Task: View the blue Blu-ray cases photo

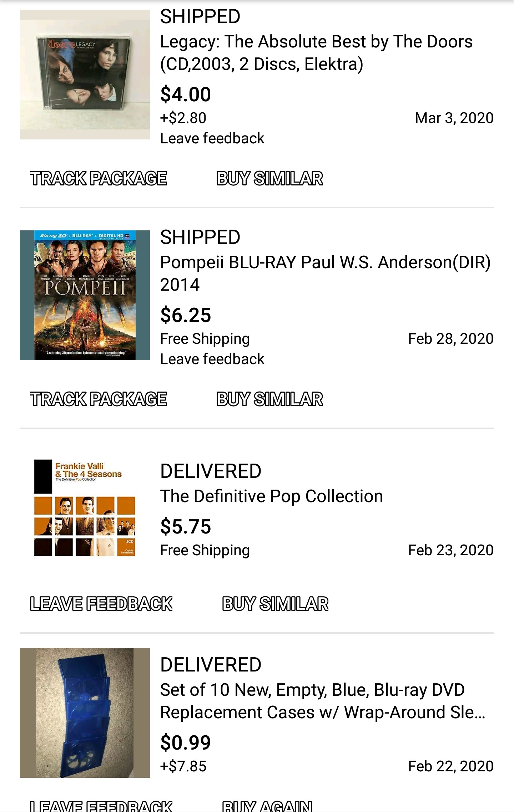Action: coord(85,713)
